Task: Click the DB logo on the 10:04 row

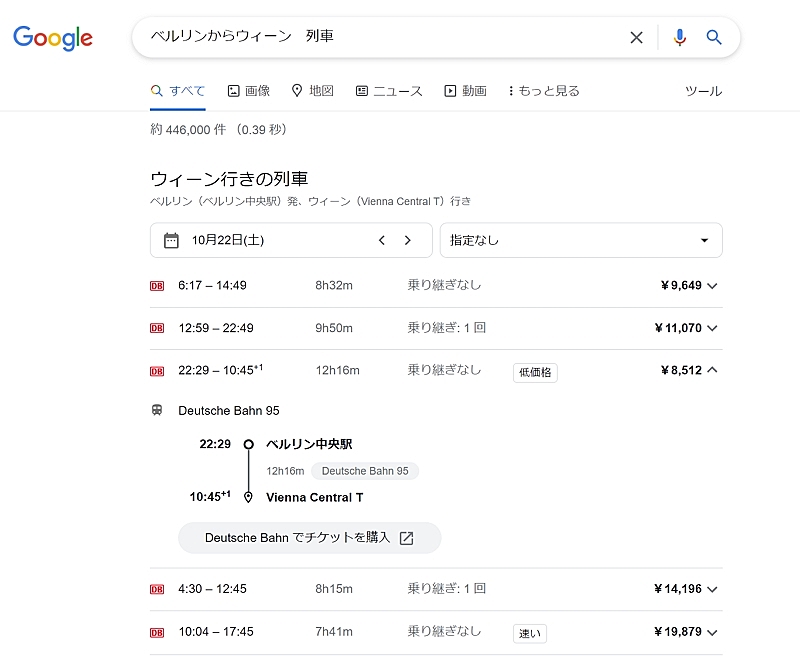Action: click(157, 633)
